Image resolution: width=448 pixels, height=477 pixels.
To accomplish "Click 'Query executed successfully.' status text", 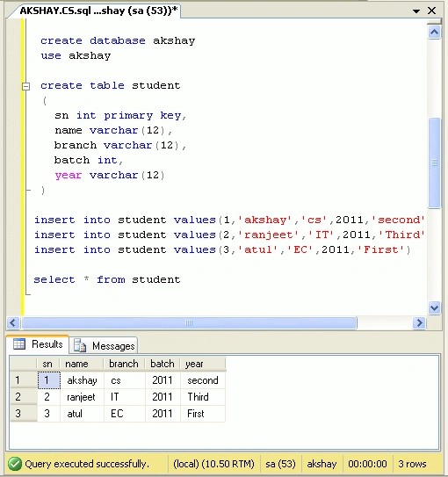I will 87,464.
